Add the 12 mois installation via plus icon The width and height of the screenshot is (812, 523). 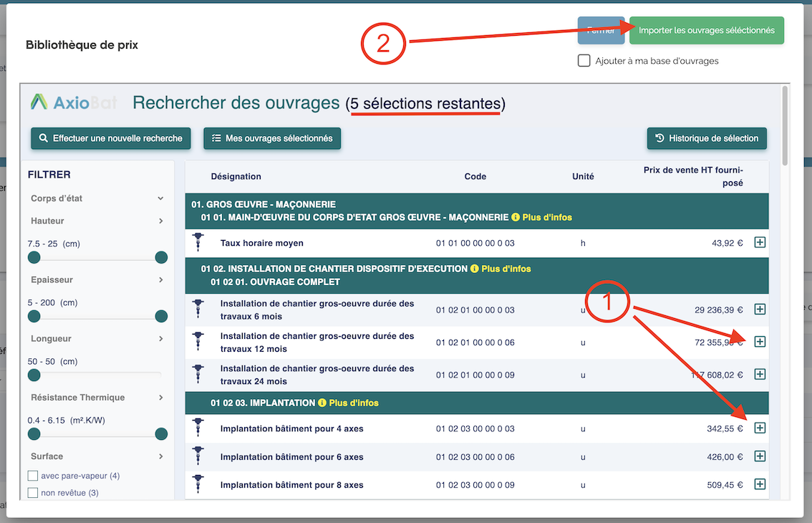pos(760,342)
